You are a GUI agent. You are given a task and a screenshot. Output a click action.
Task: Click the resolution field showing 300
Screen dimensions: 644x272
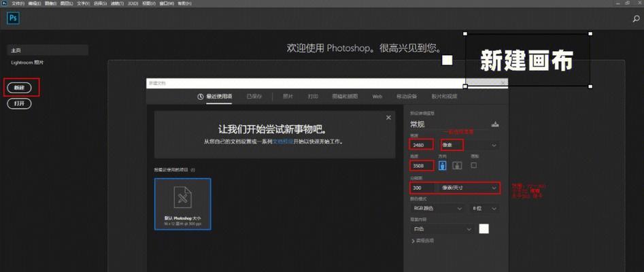[x=422, y=188]
